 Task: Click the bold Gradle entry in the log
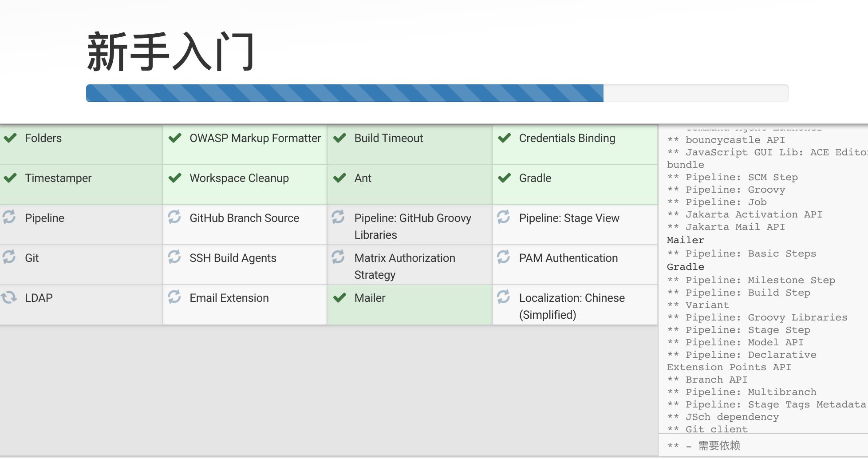click(685, 267)
